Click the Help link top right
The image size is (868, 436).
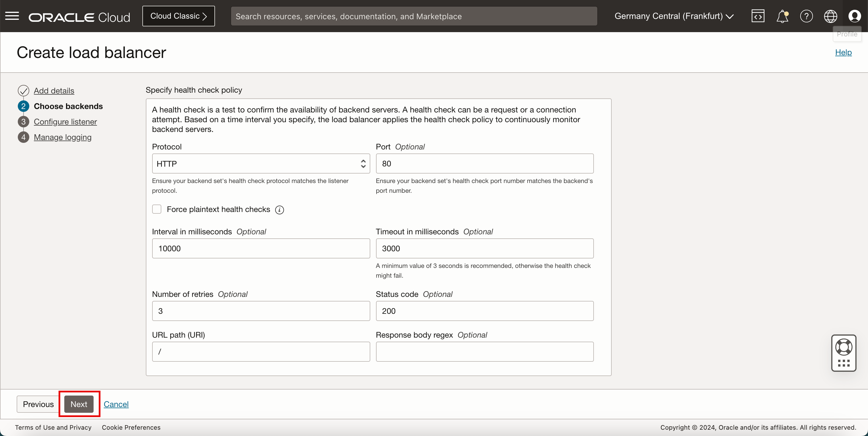(844, 52)
